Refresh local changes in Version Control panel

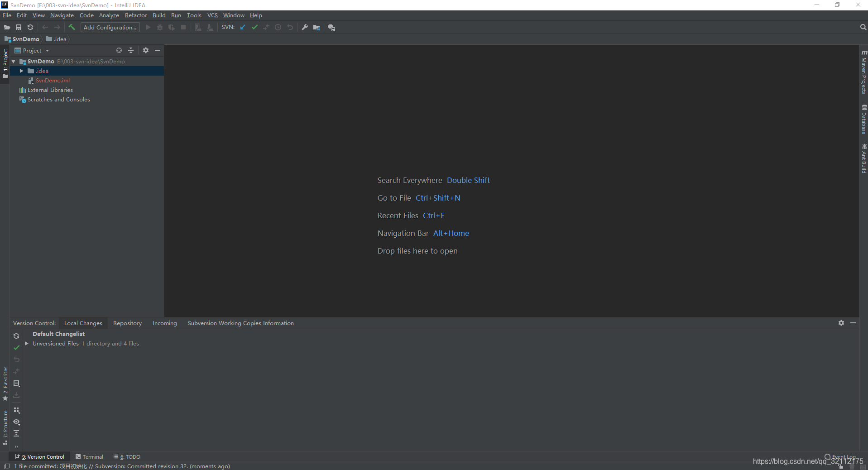click(x=16, y=336)
